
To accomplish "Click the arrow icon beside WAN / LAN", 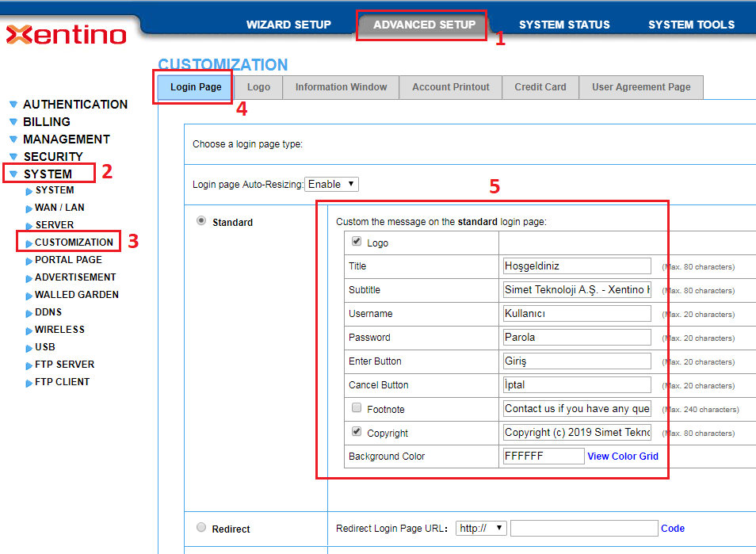I will click(29, 208).
